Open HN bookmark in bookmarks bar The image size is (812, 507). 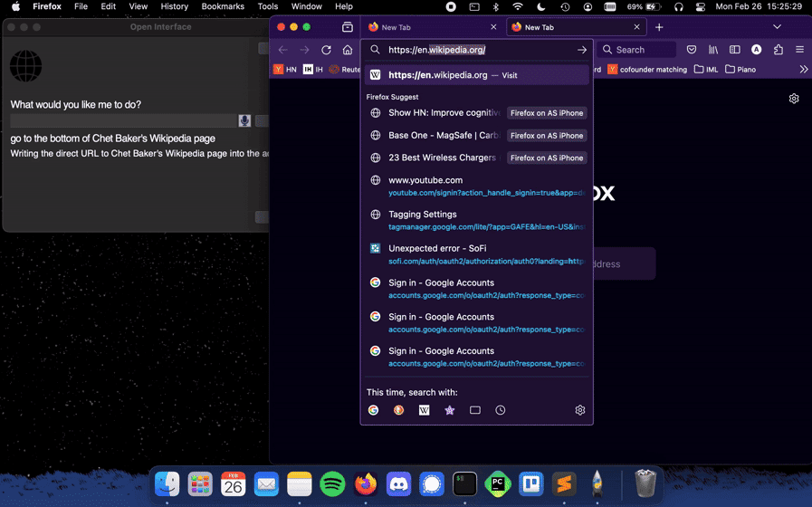(x=285, y=70)
